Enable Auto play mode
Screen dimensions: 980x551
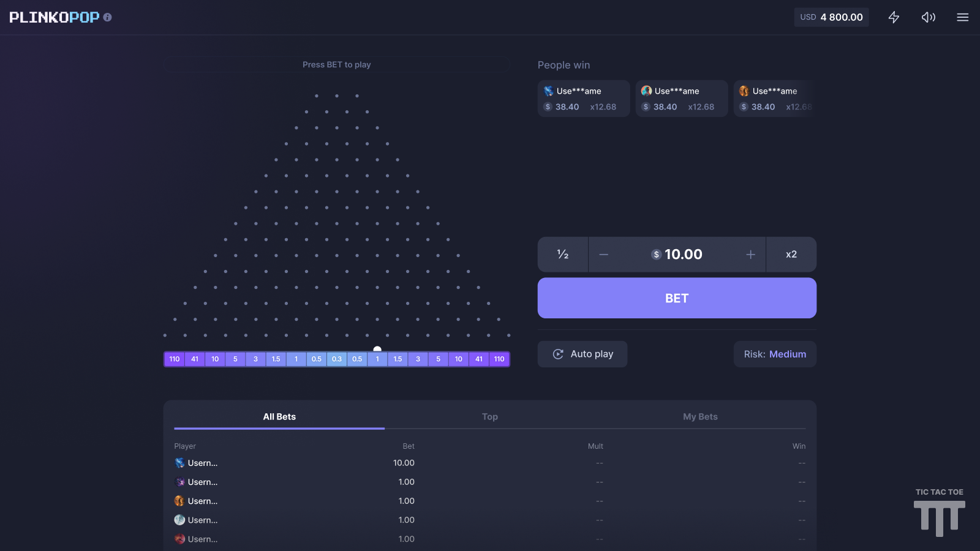pyautogui.click(x=582, y=354)
